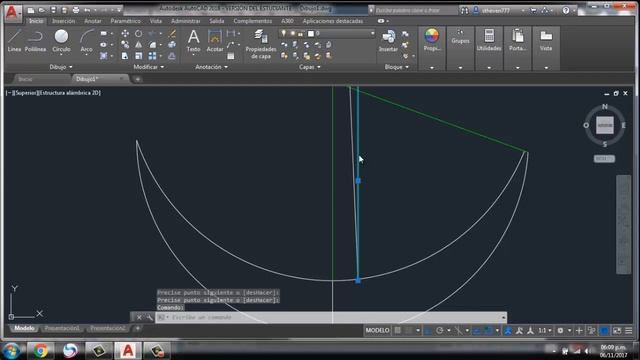Toggle the layer light bulb on/off icon
The image size is (640, 360).
click(x=284, y=33)
